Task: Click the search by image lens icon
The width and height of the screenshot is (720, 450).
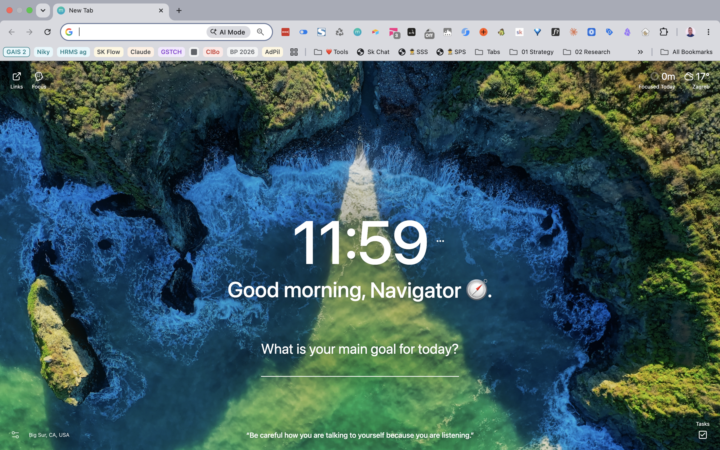Action: (260, 32)
